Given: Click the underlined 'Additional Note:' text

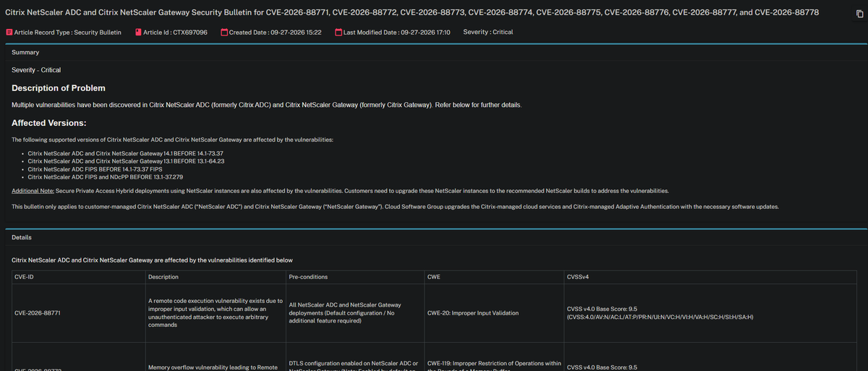Looking at the screenshot, I should click(33, 191).
